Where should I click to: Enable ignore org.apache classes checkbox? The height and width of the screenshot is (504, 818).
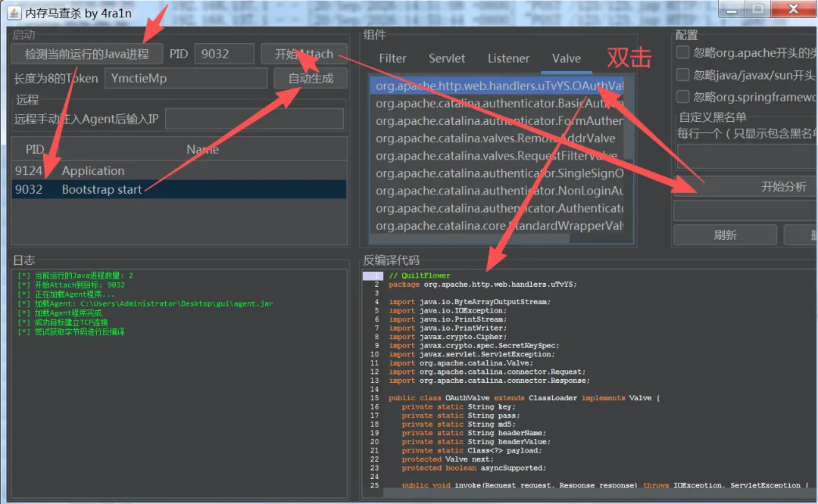pyautogui.click(x=682, y=53)
